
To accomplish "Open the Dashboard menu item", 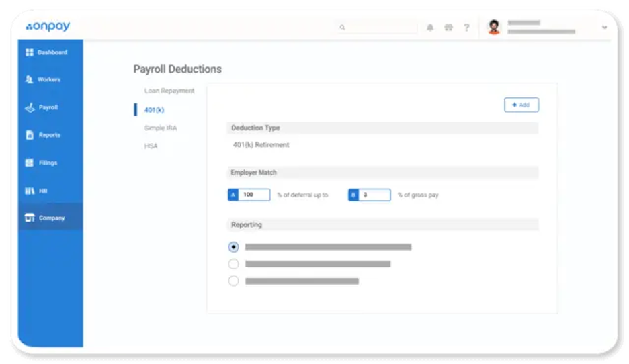I will [x=50, y=52].
